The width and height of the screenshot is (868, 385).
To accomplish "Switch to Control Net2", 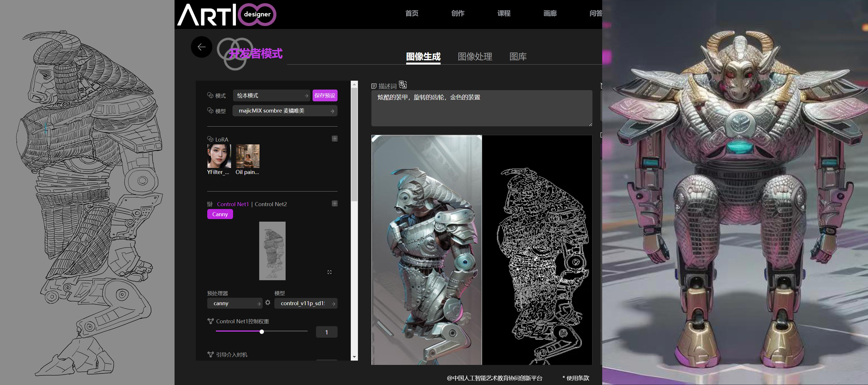I will (271, 204).
